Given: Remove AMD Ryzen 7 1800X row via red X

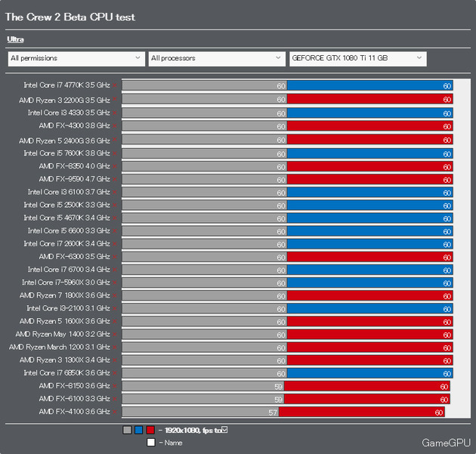Looking at the screenshot, I should 114,295.
